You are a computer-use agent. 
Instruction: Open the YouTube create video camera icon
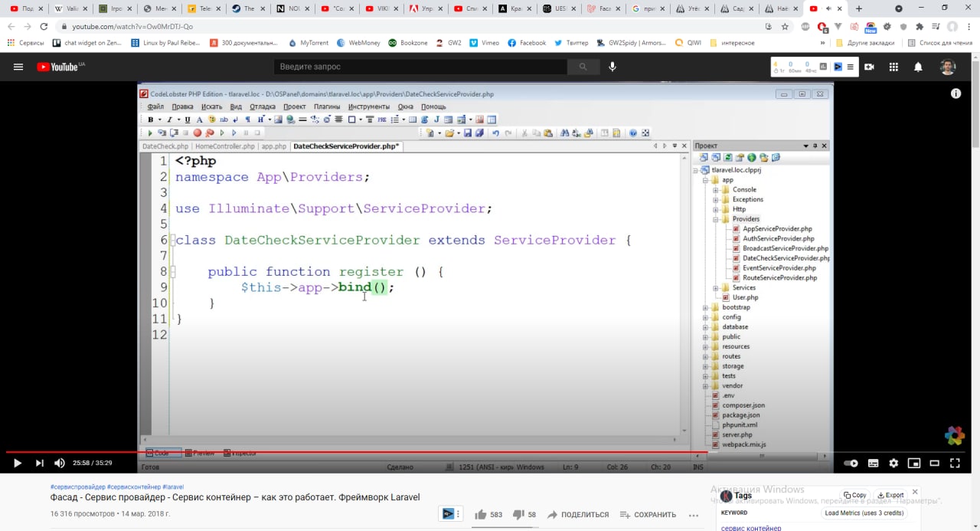click(x=869, y=67)
